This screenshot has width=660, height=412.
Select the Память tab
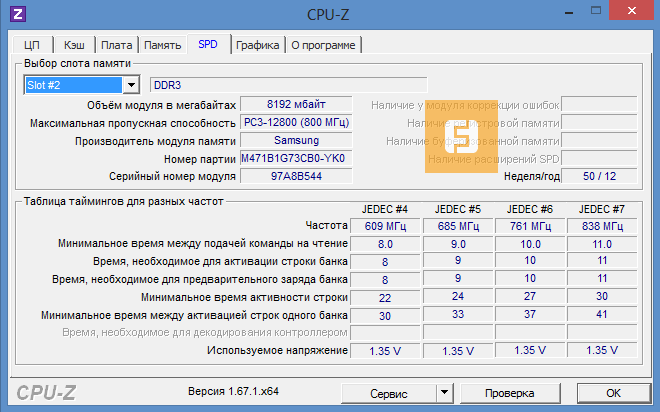[162, 45]
